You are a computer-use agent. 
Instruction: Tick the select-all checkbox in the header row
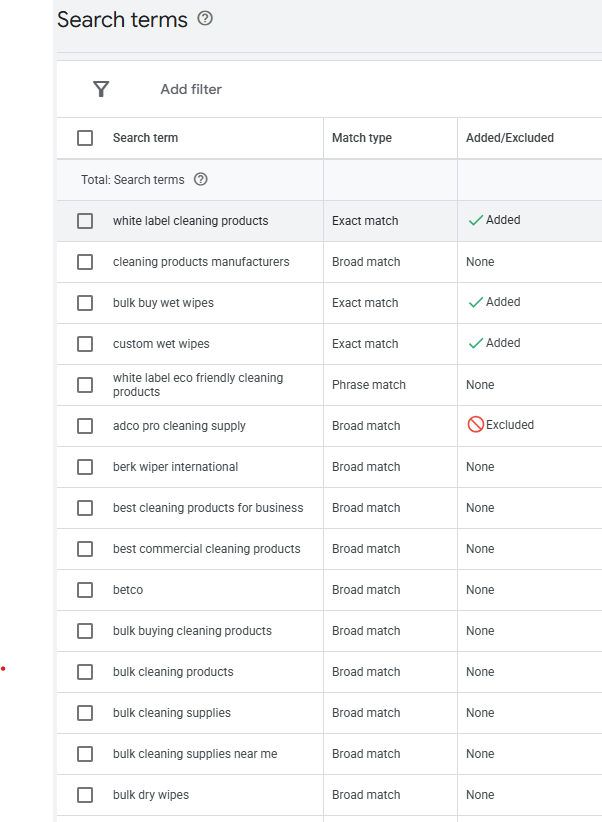[x=85, y=138]
